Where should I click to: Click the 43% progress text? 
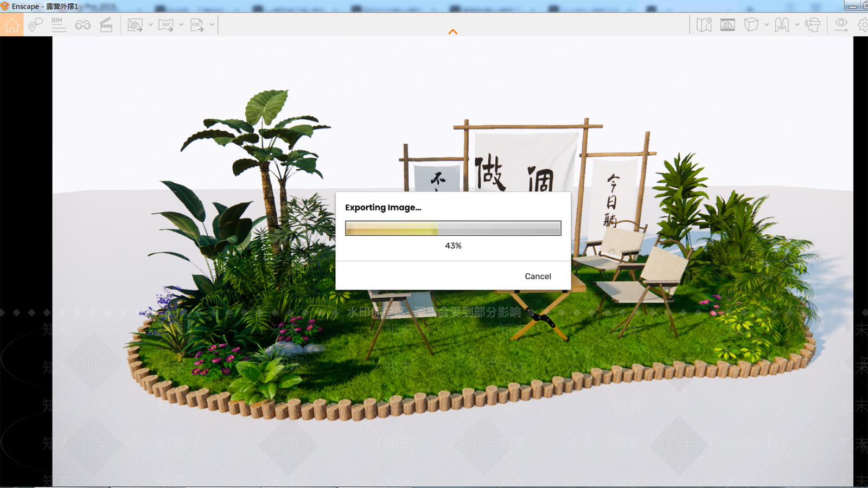pos(453,246)
